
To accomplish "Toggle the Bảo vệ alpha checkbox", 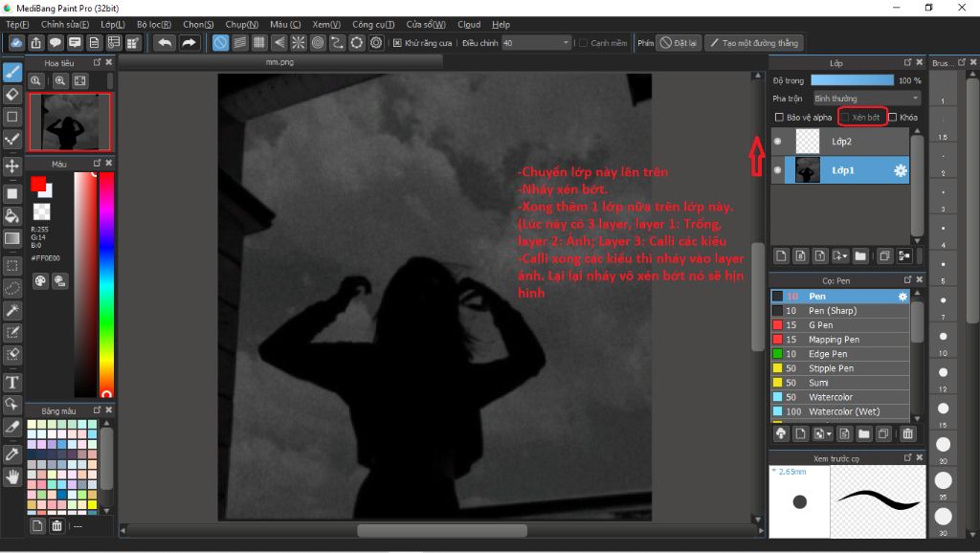I will pos(779,117).
